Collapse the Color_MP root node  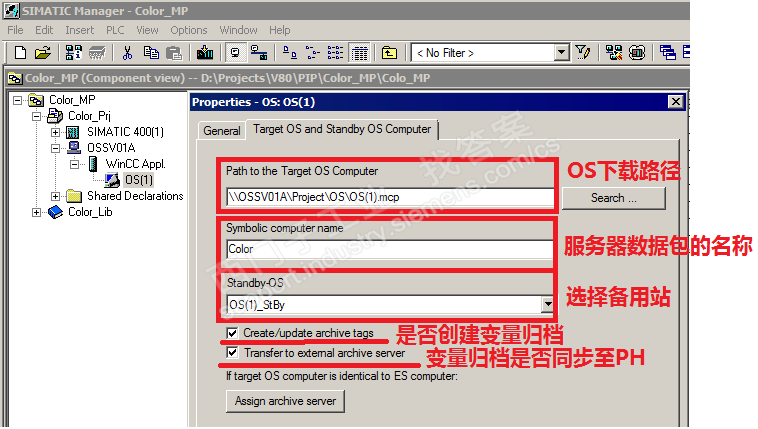(x=17, y=100)
